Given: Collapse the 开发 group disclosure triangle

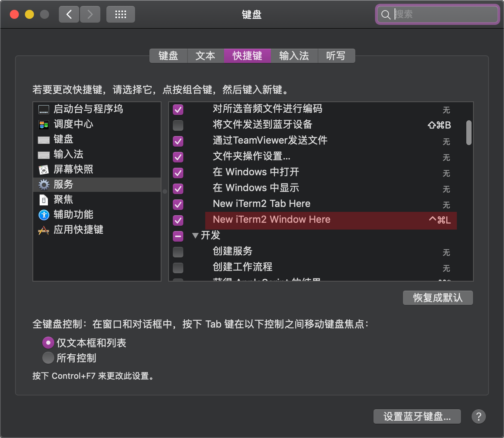Looking at the screenshot, I should (195, 236).
